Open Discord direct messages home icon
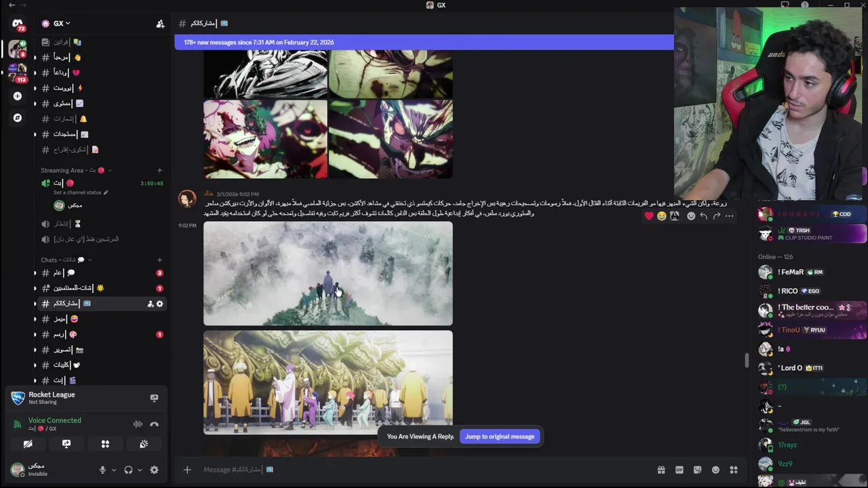 click(18, 24)
